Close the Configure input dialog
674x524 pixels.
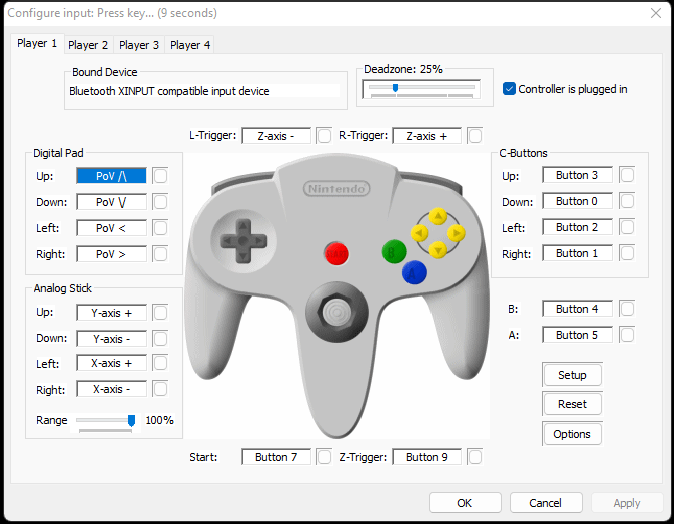pos(656,13)
